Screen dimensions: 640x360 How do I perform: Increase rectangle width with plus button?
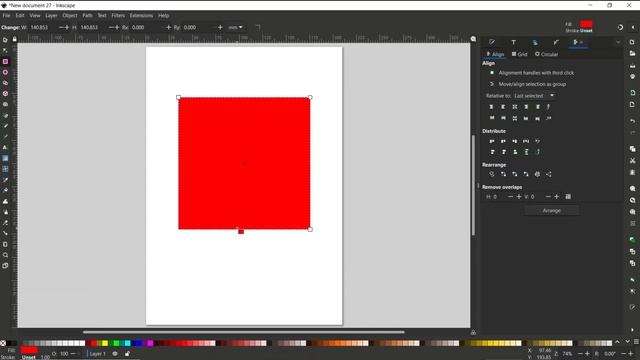[67, 27]
